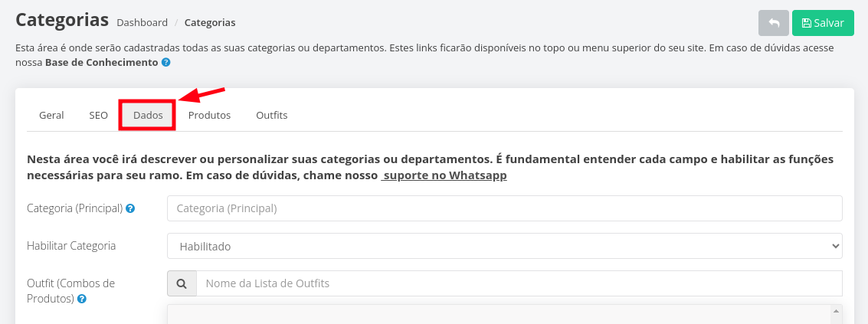
Task: Switch to the SEO tab
Action: click(x=99, y=115)
